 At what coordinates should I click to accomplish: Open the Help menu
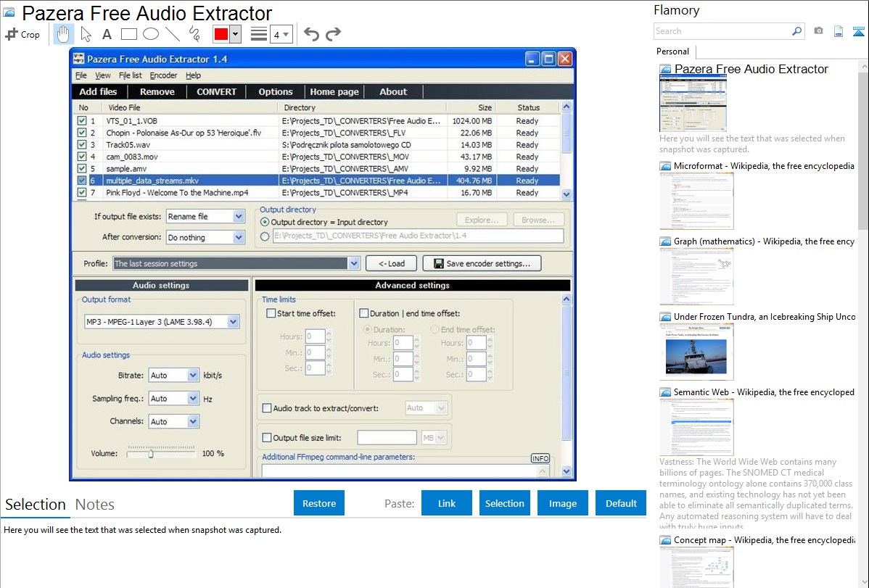(193, 75)
